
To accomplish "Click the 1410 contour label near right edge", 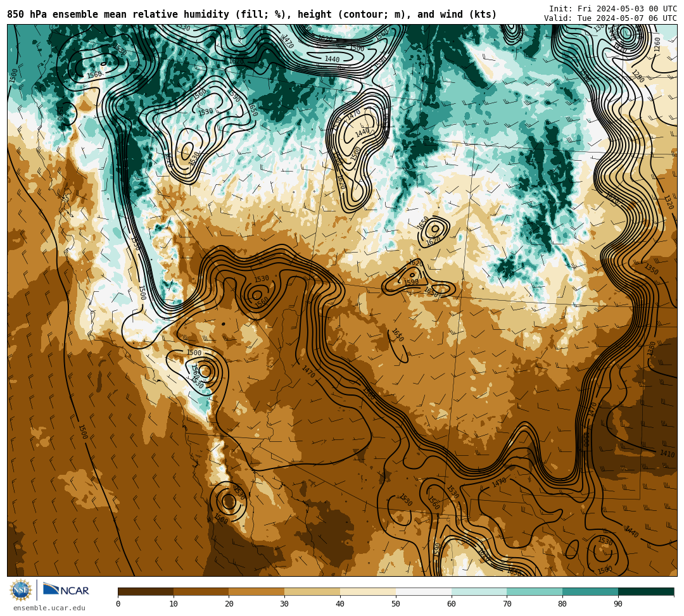I will click(667, 454).
